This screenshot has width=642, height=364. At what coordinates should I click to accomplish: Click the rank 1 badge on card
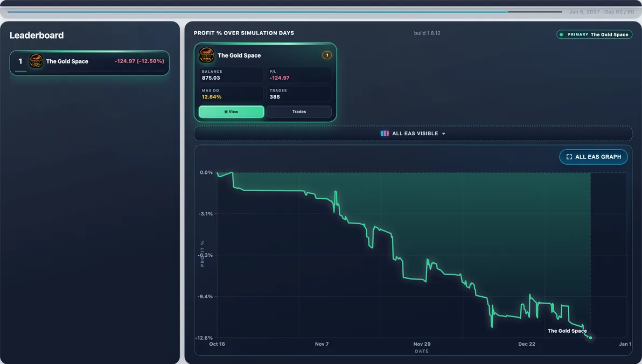tap(327, 55)
